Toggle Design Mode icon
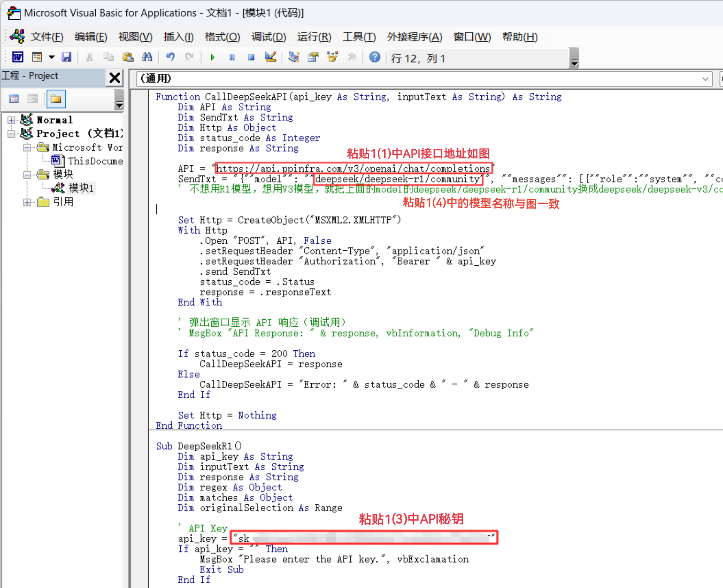The image size is (723, 588). pyautogui.click(x=270, y=57)
